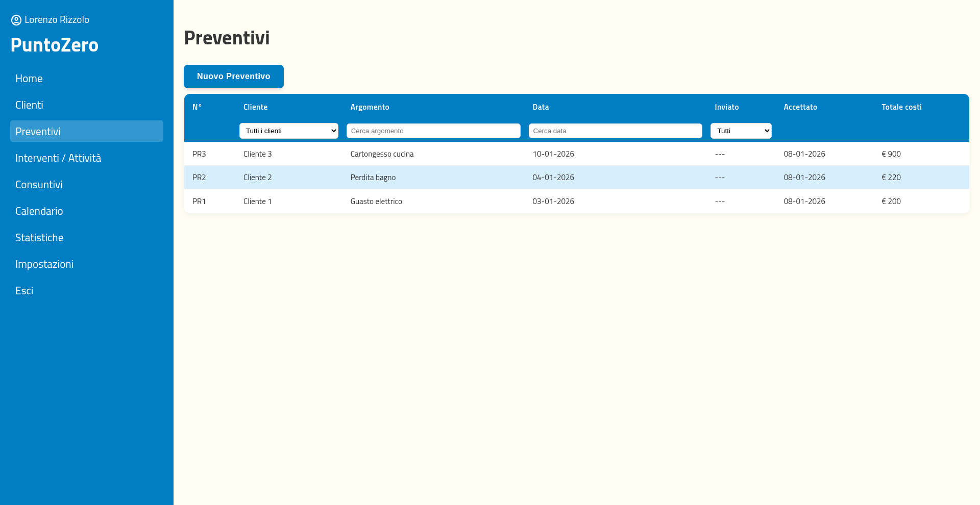The height and width of the screenshot is (505, 980).
Task: View the Statistiche section
Action: (39, 238)
